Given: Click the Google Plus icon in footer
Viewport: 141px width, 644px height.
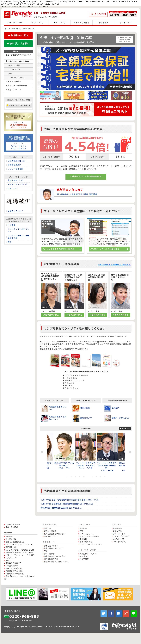Looking at the screenshot, I should [x=126, y=614].
